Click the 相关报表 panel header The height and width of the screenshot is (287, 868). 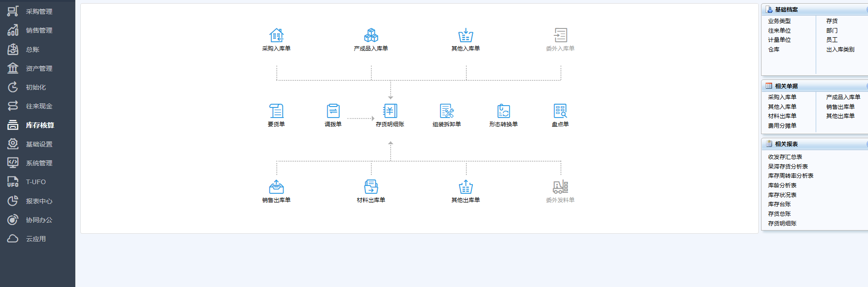[x=786, y=144]
